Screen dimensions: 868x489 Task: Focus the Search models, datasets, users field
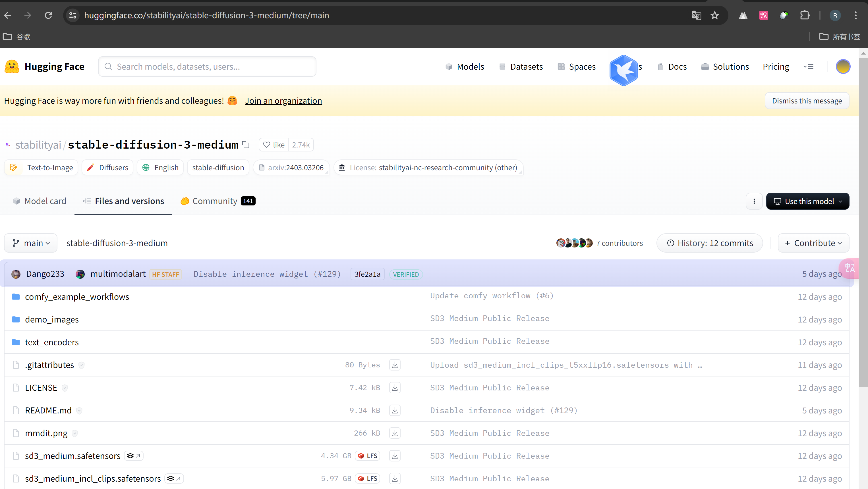coord(207,67)
